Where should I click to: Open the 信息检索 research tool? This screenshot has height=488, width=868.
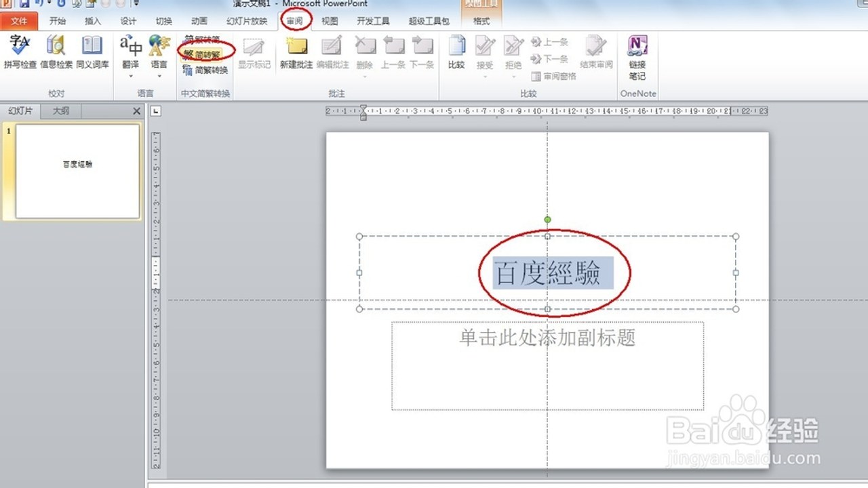pos(56,54)
